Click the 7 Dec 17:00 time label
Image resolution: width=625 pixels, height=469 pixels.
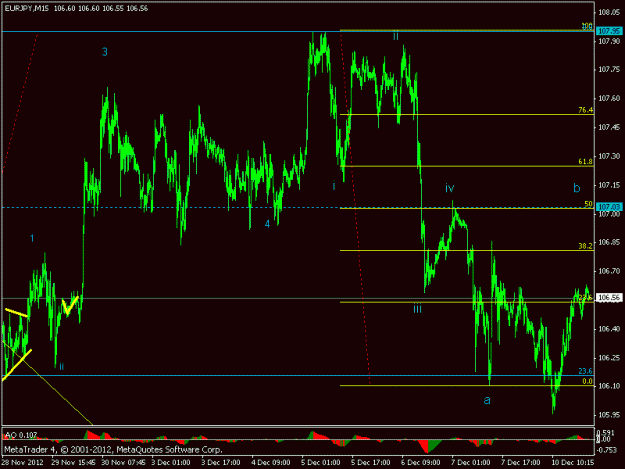520,463
